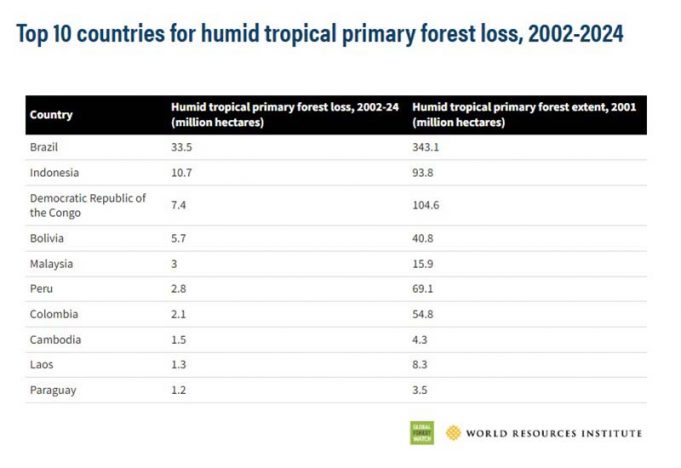Click the forest extent 2001 column header
Viewport: 681px width, 468px height.
pyautogui.click(x=525, y=114)
